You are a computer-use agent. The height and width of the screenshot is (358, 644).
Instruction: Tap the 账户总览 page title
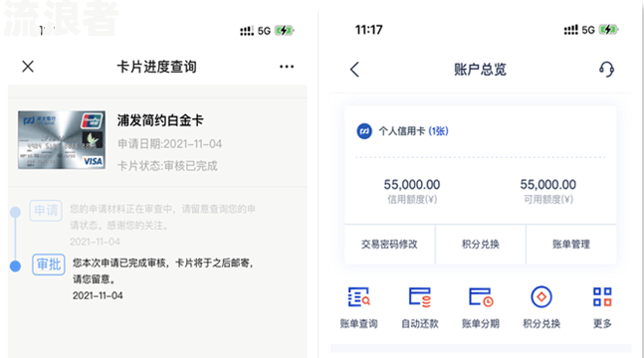(480, 70)
